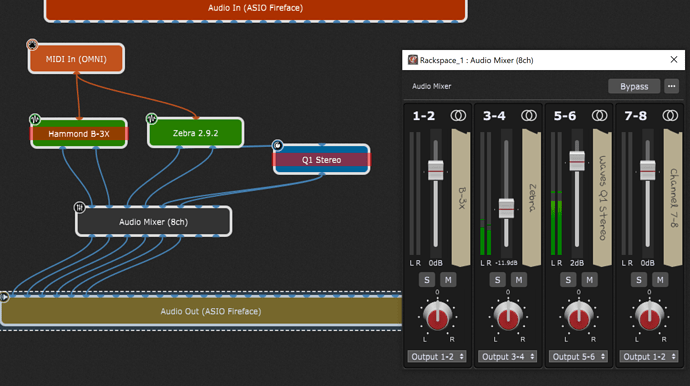Toggle stereo link on channel 7-8
Screen dimensions: 690x386
tap(670, 116)
